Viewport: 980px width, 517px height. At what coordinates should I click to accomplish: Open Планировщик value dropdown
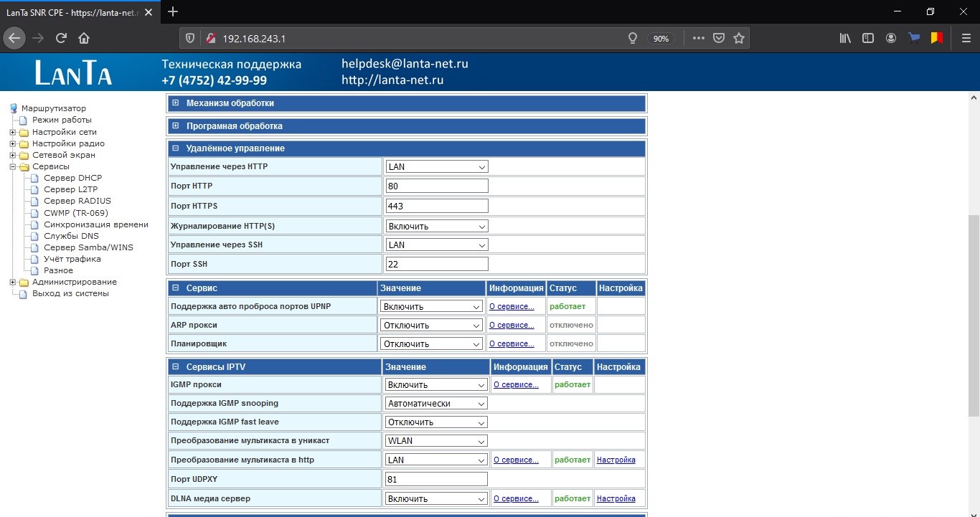432,344
